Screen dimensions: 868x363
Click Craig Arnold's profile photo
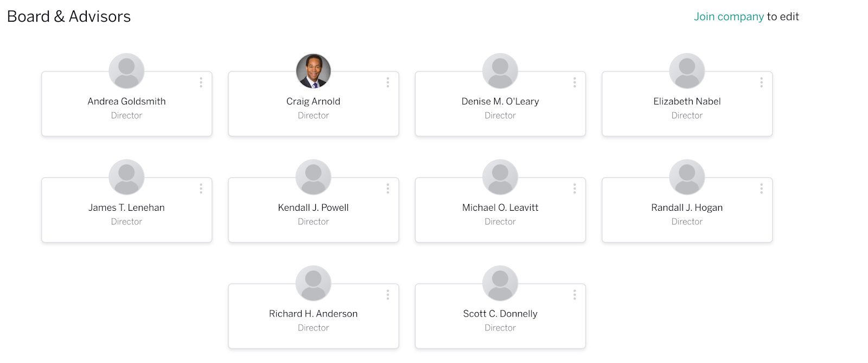[x=314, y=71]
